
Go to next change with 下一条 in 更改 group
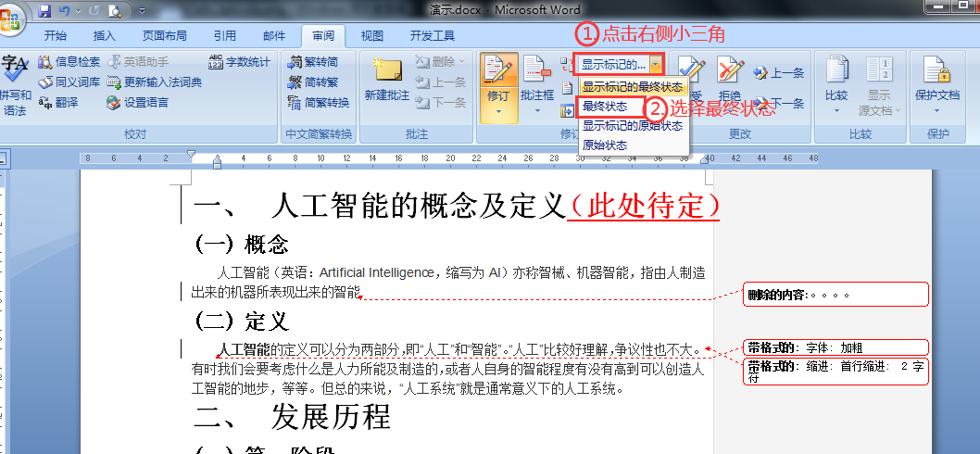tap(779, 104)
